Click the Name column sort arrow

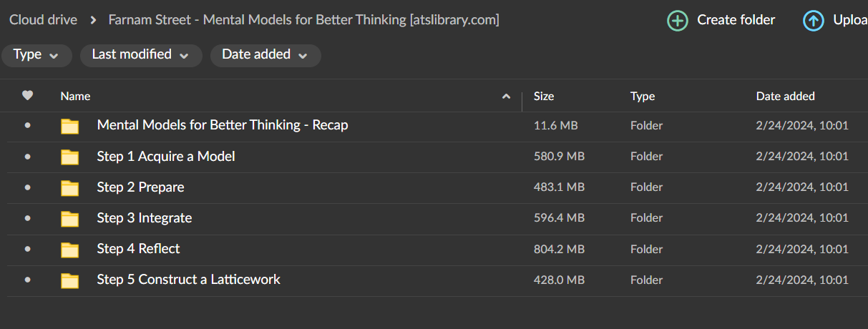click(507, 96)
